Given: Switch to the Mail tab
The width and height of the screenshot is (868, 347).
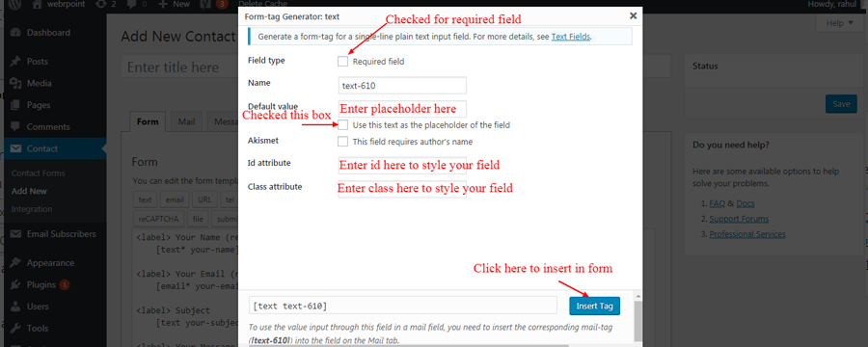Looking at the screenshot, I should pos(186,121).
